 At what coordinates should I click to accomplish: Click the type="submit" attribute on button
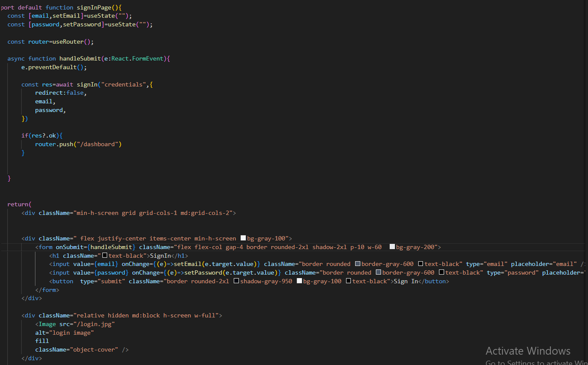point(102,281)
